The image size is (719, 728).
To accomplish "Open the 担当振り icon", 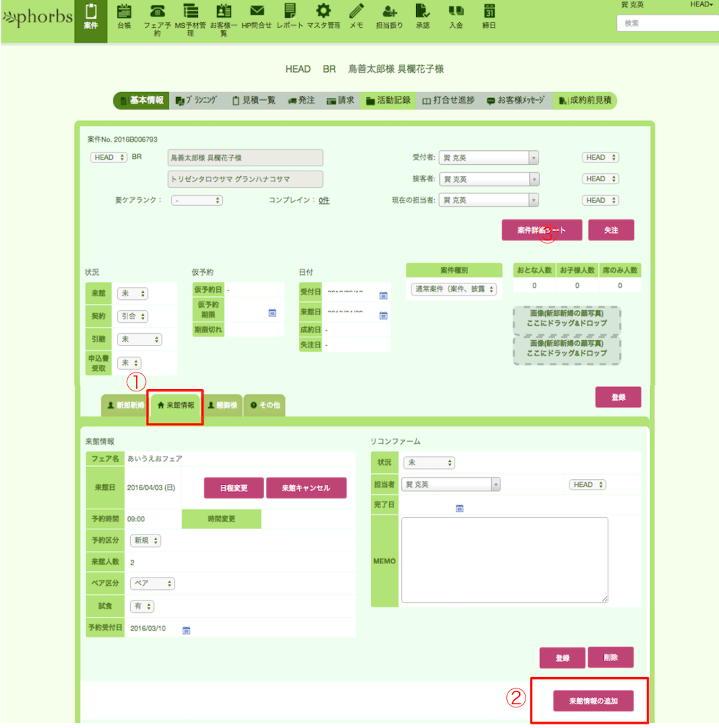I will [x=389, y=17].
